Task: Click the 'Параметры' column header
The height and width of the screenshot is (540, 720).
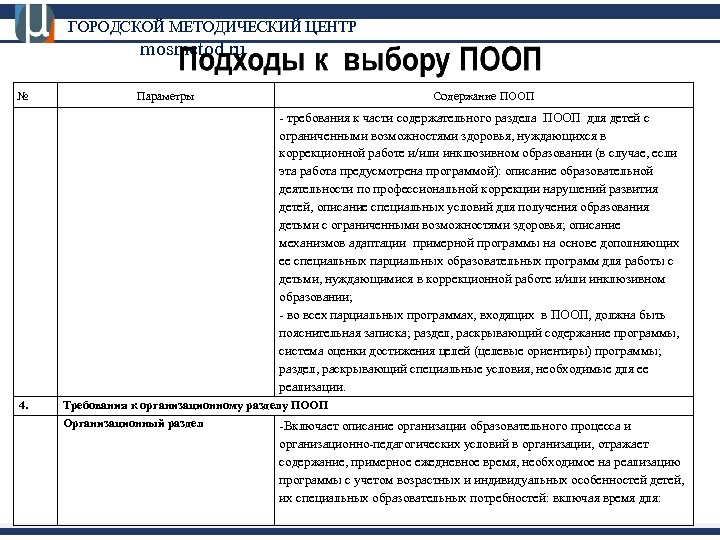Action: point(165,96)
